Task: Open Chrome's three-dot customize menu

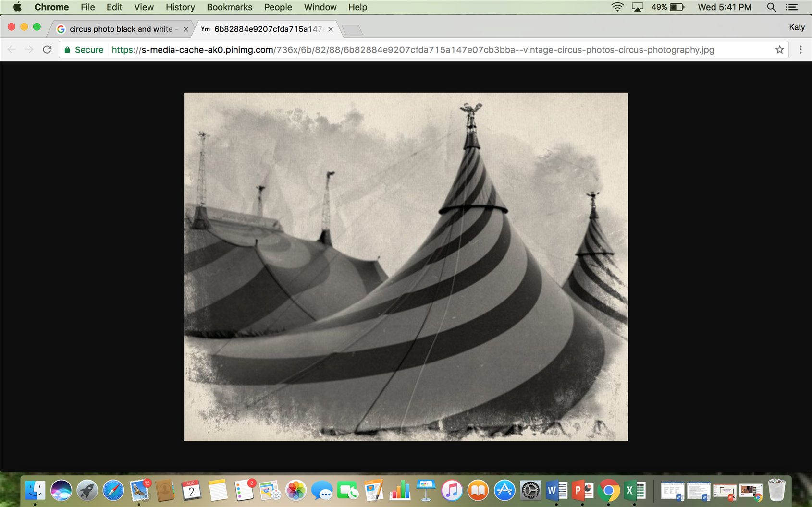Action: point(800,49)
